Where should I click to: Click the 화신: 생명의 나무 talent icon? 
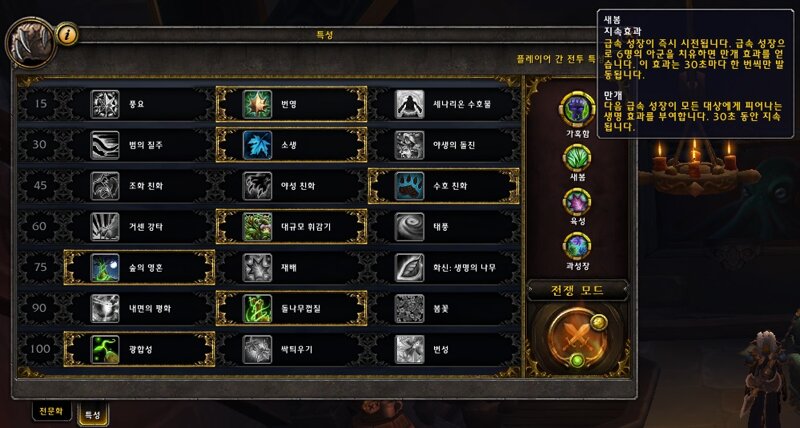pos(409,267)
